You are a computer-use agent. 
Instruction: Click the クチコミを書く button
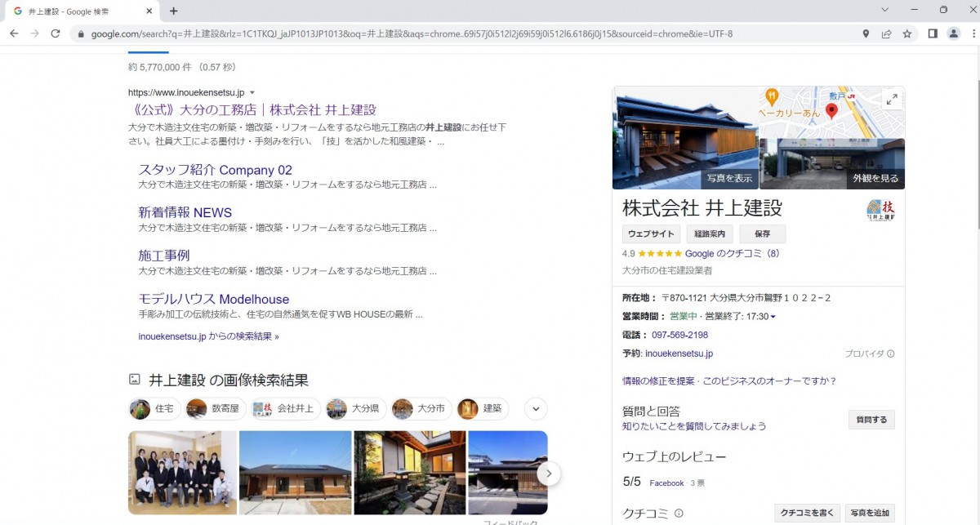click(x=807, y=513)
